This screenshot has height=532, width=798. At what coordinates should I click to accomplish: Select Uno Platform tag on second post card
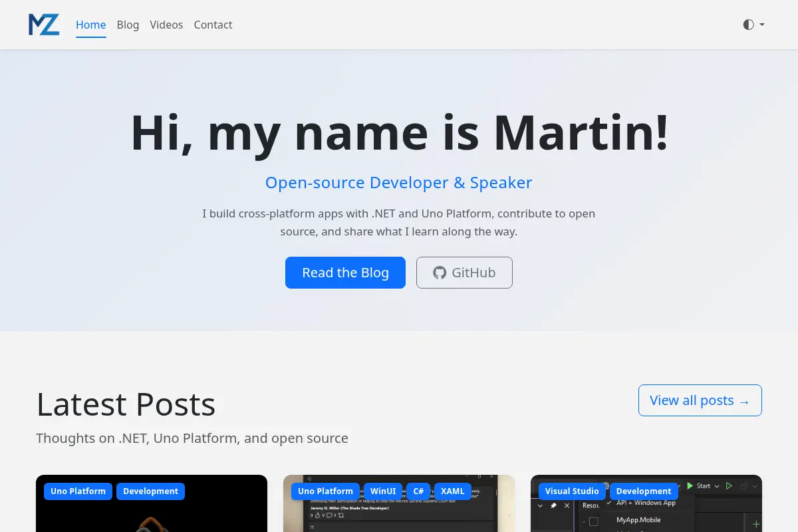[x=326, y=491]
